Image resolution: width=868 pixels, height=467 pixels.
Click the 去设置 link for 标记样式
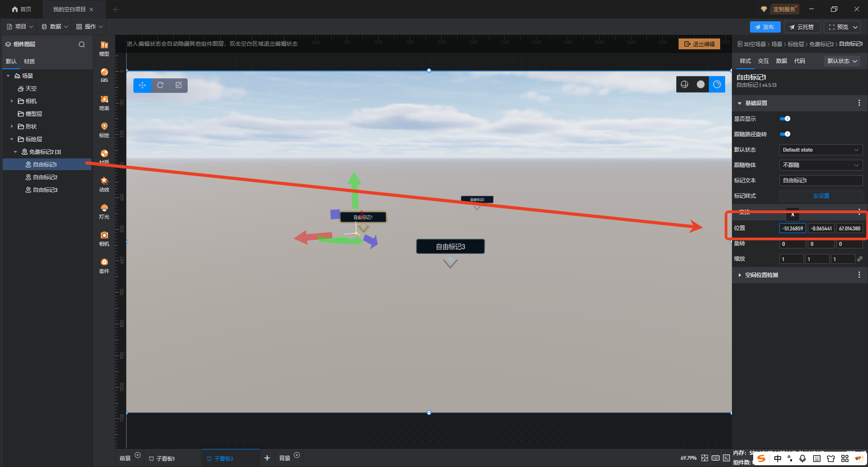[x=821, y=196]
